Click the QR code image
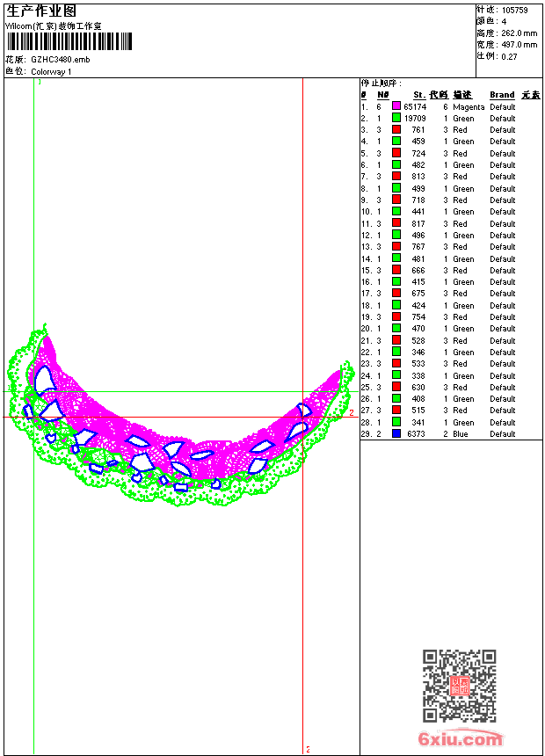Viewport: 545px width, 756px height. click(x=459, y=686)
